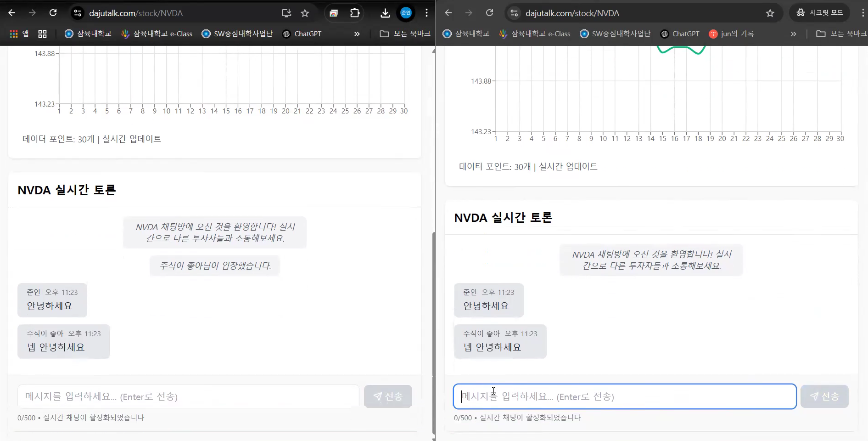
Task: Open site info icon in the incognito address bar
Action: 514,13
